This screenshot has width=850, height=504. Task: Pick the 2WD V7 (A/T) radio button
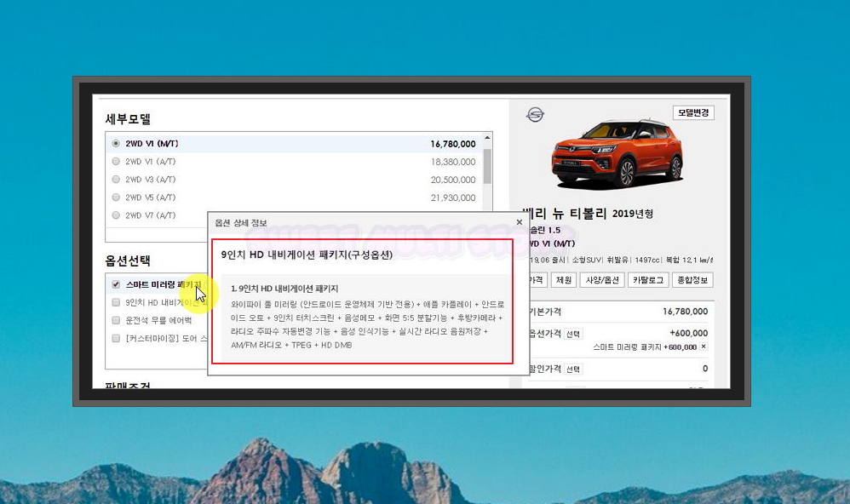116,215
